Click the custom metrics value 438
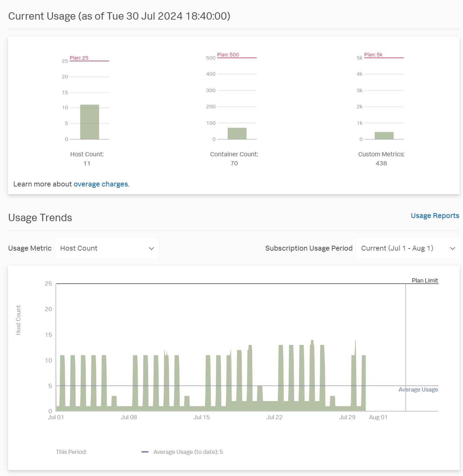463x476 pixels. pos(381,163)
